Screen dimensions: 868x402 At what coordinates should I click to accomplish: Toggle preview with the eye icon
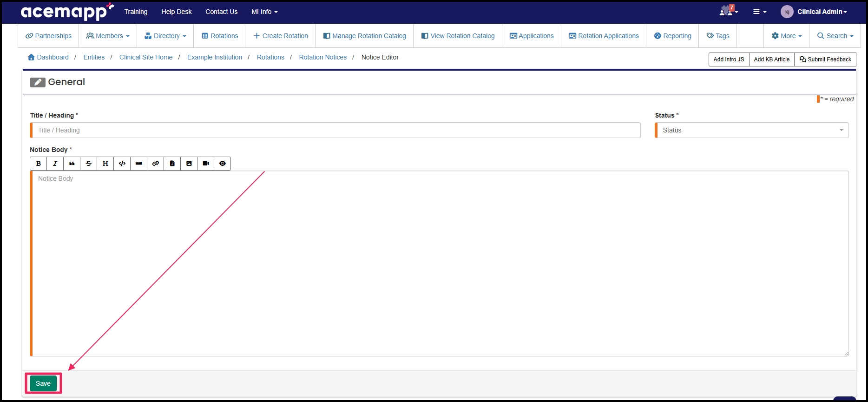pyautogui.click(x=223, y=164)
